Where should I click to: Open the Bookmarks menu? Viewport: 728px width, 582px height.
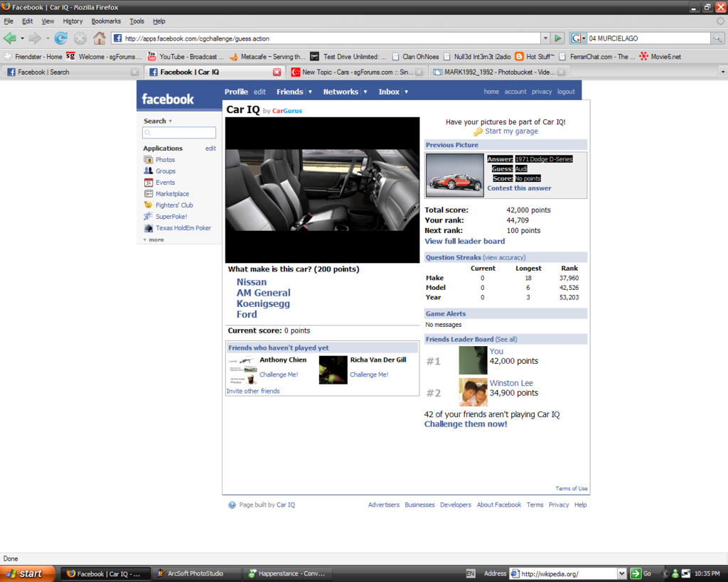106,21
